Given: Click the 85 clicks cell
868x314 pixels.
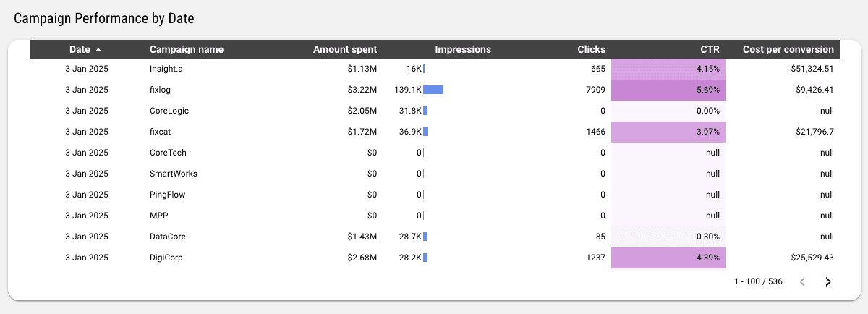Looking at the screenshot, I should coord(600,237).
